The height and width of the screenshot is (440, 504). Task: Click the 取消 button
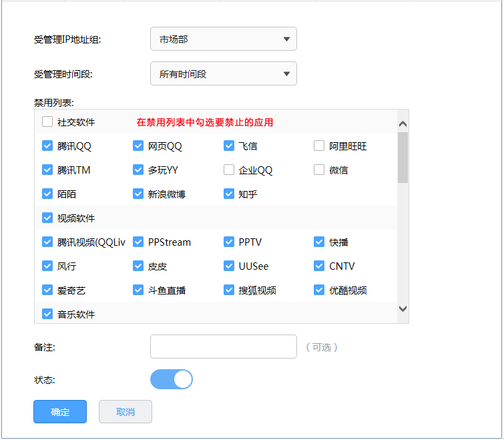pos(125,412)
